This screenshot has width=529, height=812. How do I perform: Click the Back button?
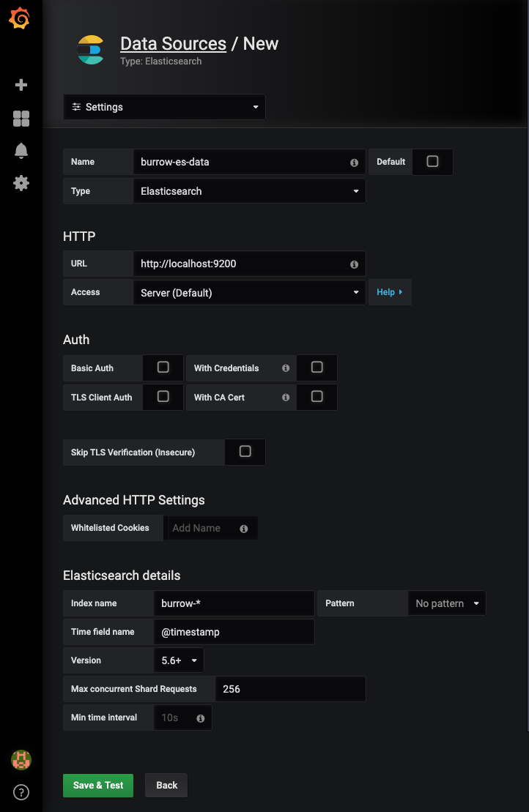click(x=166, y=785)
